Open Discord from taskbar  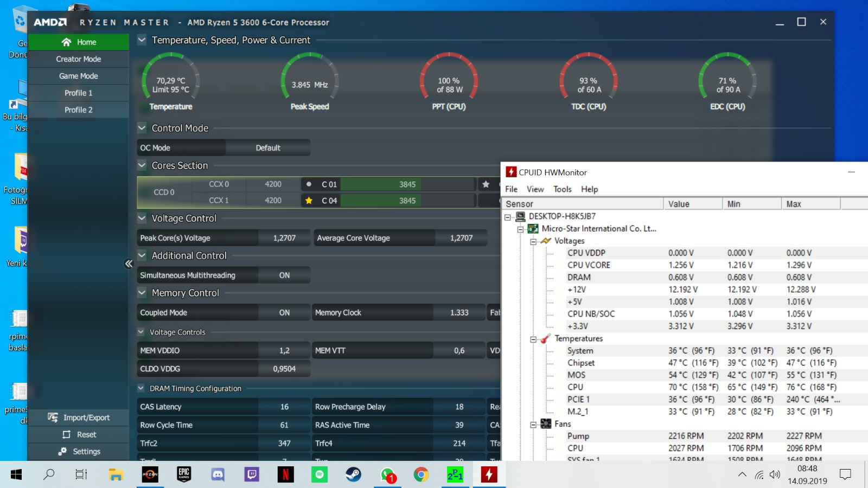pyautogui.click(x=218, y=475)
